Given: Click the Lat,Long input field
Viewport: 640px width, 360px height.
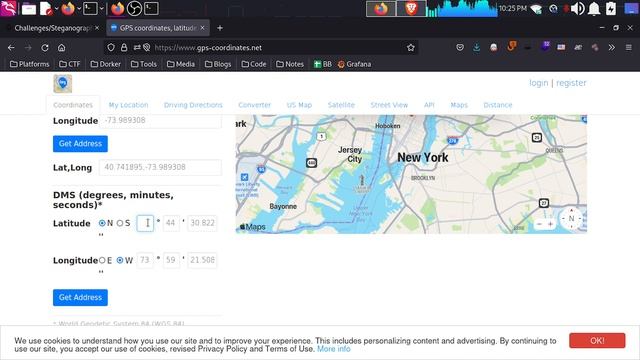Looking at the screenshot, I should [x=160, y=167].
